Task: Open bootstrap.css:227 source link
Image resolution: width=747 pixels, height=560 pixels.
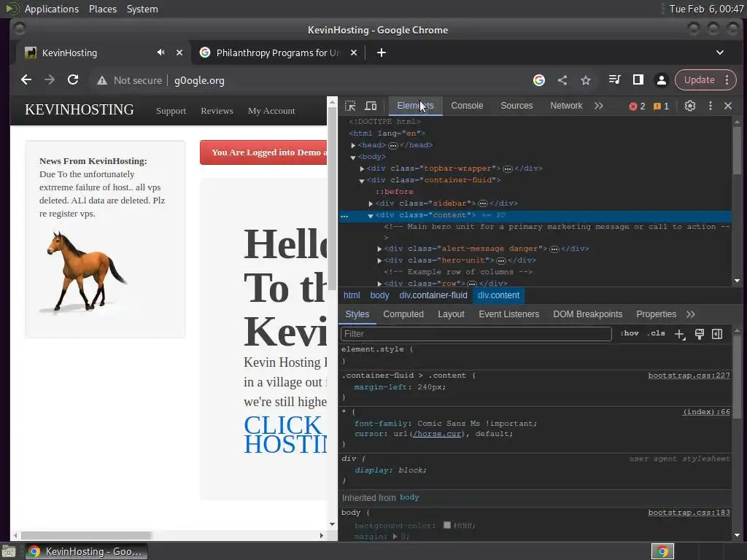Action: [689, 376]
